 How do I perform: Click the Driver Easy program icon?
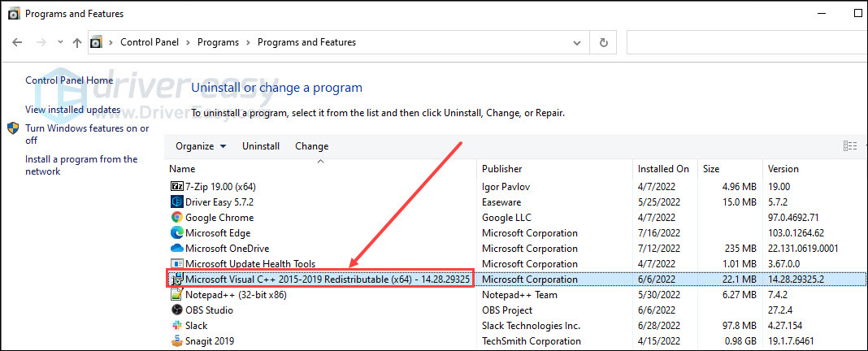point(177,202)
